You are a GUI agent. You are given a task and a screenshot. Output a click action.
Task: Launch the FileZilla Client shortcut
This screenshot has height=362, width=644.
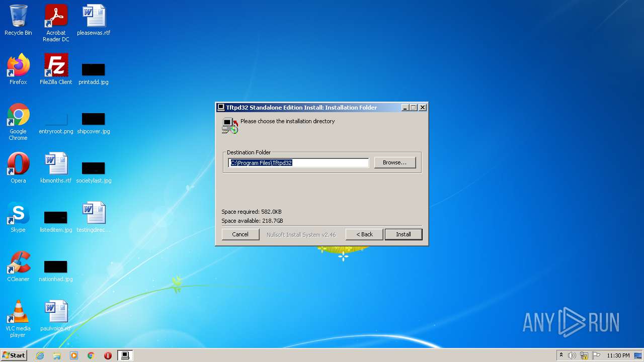pos(56,69)
